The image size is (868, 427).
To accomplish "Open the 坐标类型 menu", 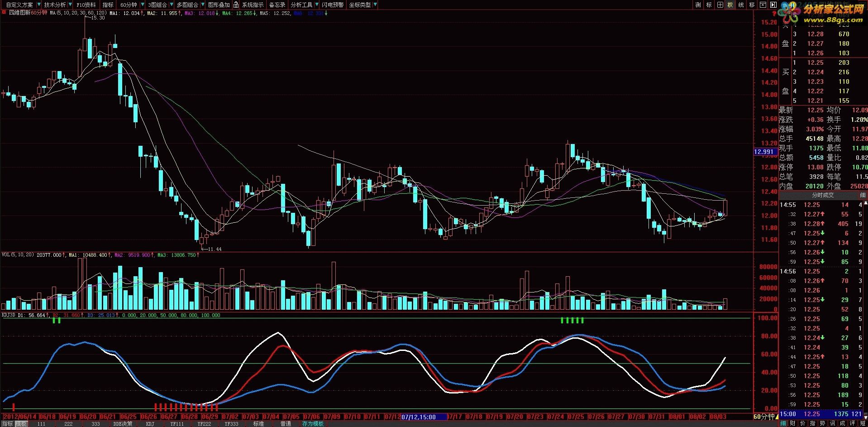I will pos(360,5).
